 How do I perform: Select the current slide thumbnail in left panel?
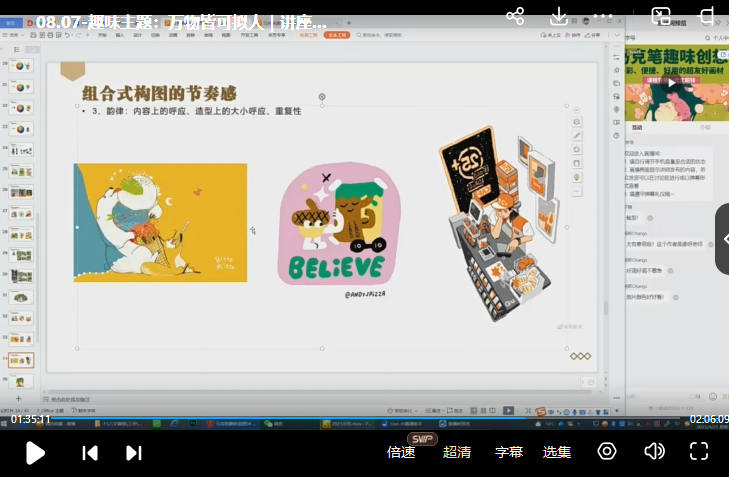pos(21,360)
